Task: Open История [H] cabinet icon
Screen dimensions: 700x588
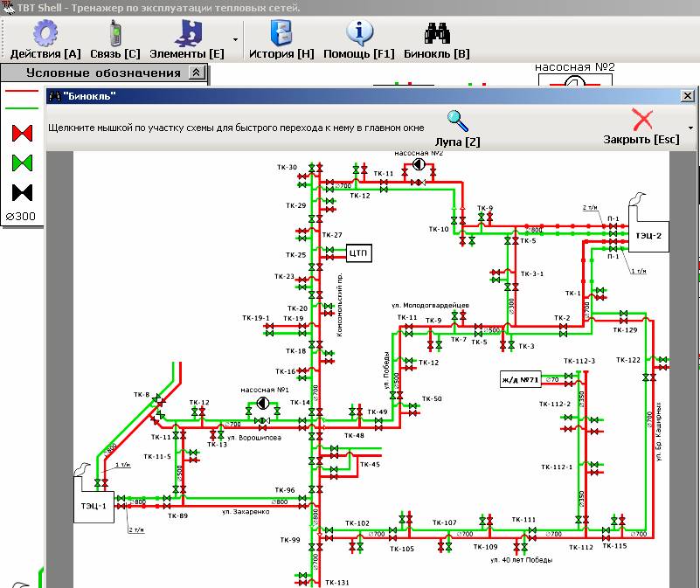Action: 281,33
